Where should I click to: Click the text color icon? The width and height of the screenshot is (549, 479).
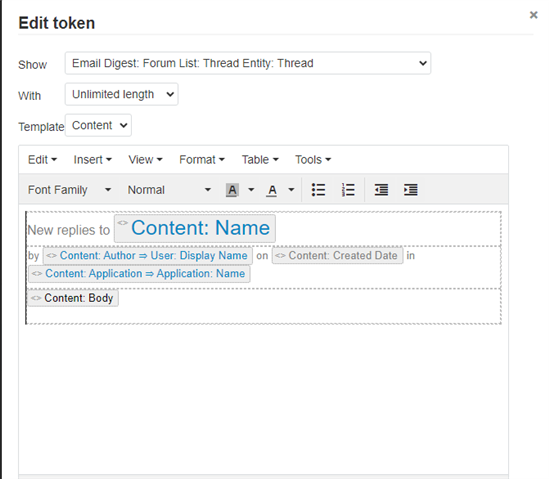tap(272, 190)
